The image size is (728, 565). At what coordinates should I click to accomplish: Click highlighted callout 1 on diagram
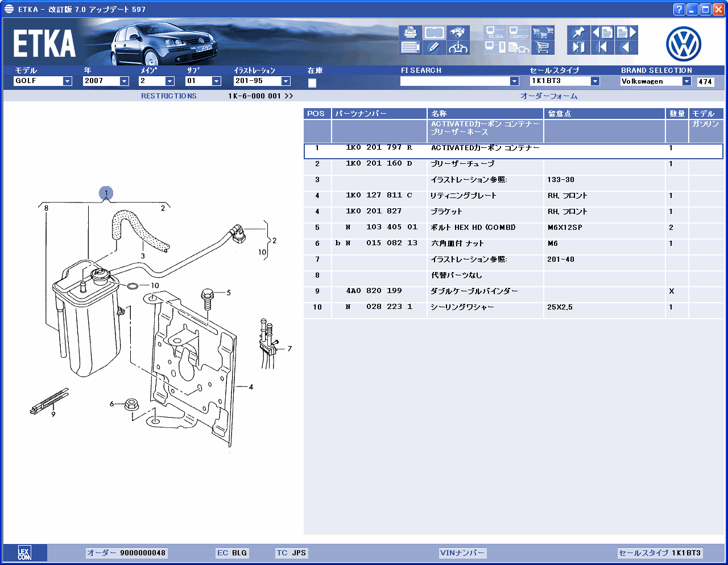point(106,193)
